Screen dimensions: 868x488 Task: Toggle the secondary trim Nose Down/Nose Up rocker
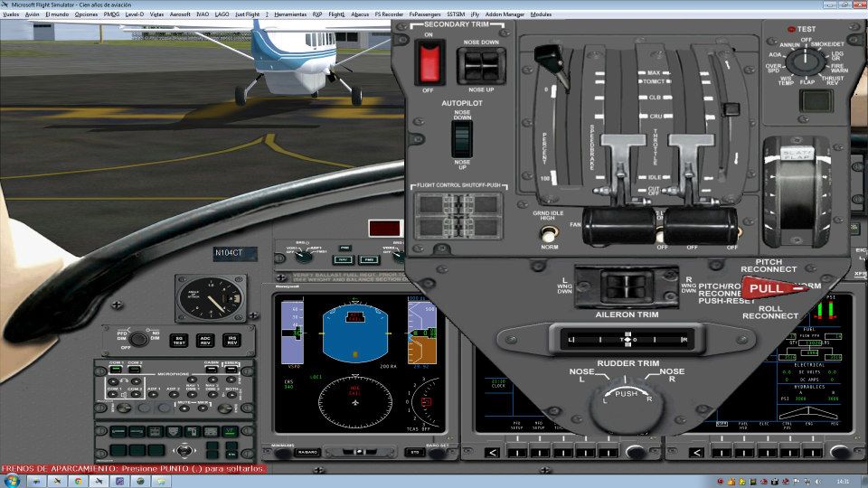click(481, 66)
